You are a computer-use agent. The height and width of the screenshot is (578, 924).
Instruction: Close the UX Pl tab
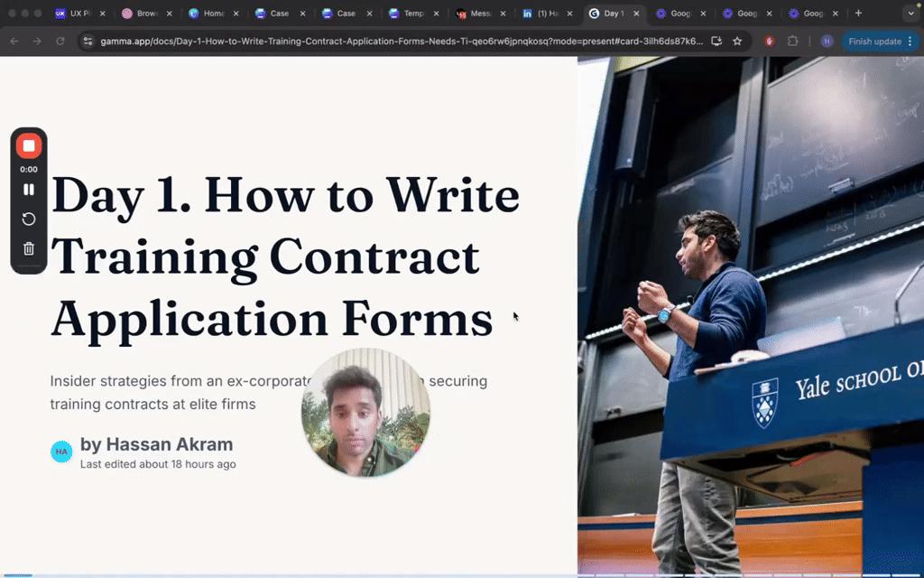pyautogui.click(x=102, y=13)
